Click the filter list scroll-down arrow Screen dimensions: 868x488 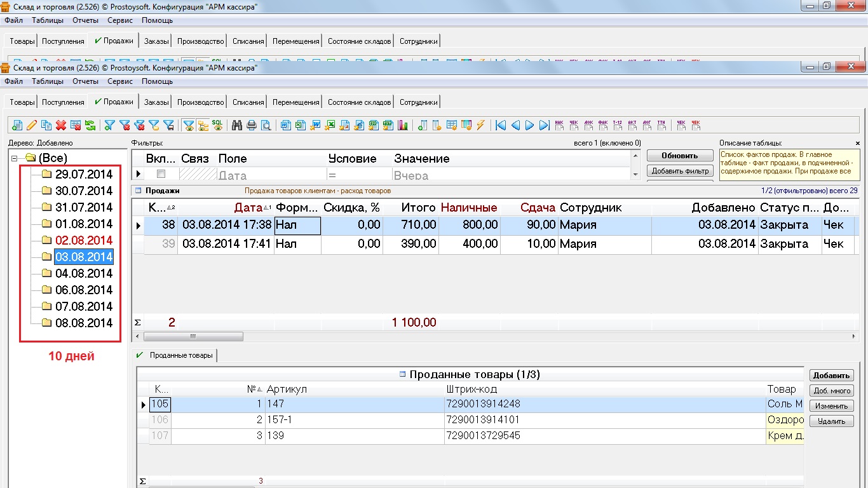[635, 175]
